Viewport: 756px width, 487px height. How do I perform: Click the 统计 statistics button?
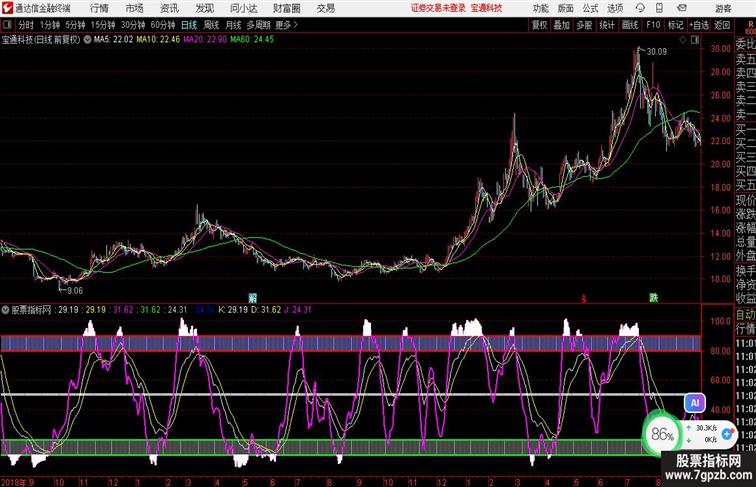pyautogui.click(x=607, y=25)
